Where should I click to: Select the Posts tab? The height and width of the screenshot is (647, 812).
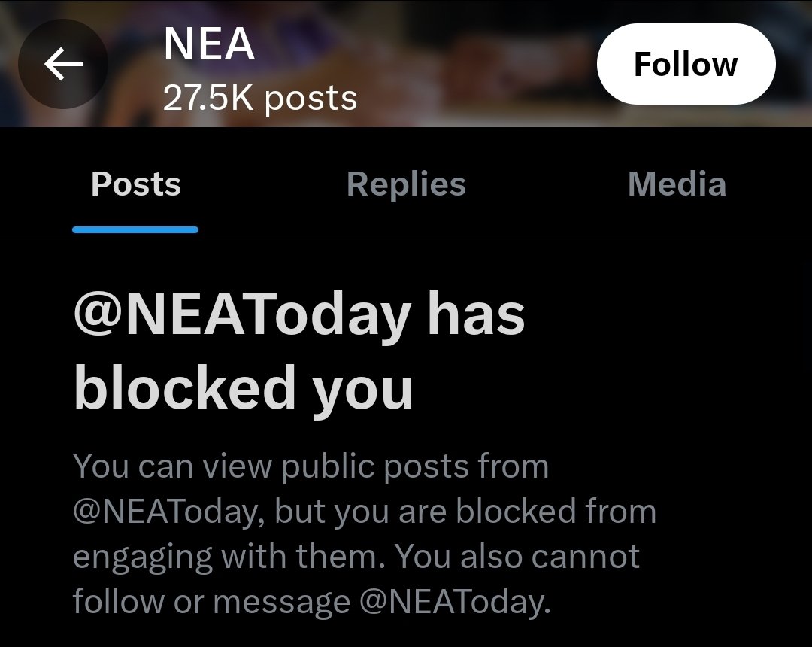(x=136, y=184)
